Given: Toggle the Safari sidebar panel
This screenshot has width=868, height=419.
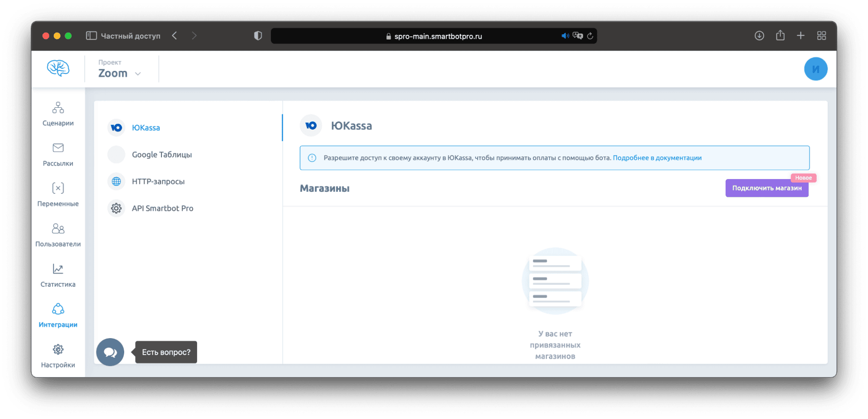Looking at the screenshot, I should coord(91,36).
